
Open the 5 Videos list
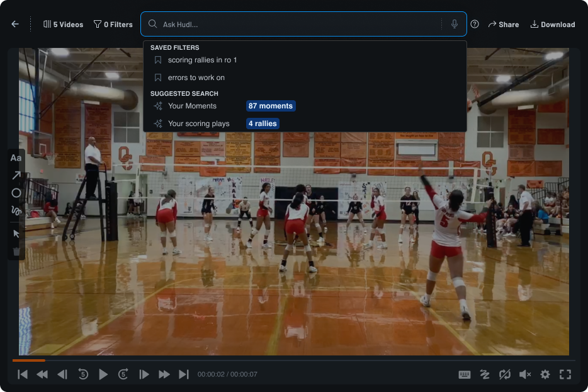click(x=64, y=25)
